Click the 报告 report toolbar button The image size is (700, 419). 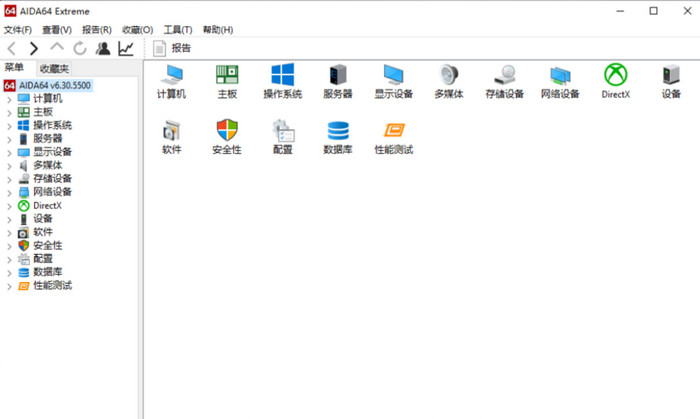(x=172, y=48)
